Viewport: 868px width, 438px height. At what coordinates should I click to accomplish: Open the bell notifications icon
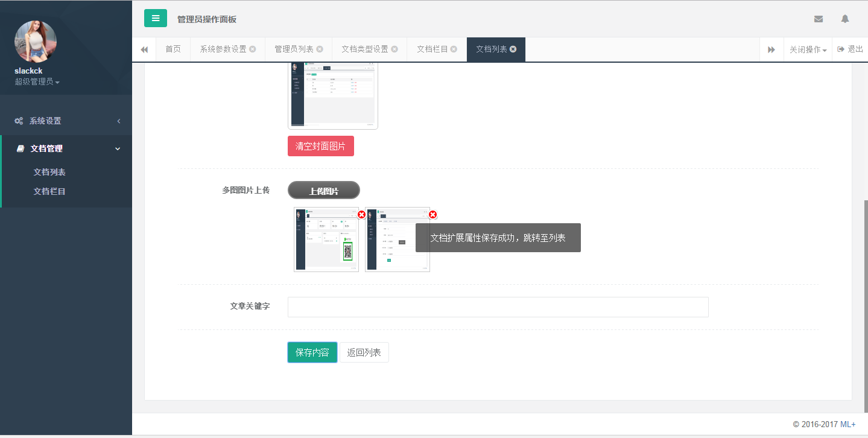[844, 19]
